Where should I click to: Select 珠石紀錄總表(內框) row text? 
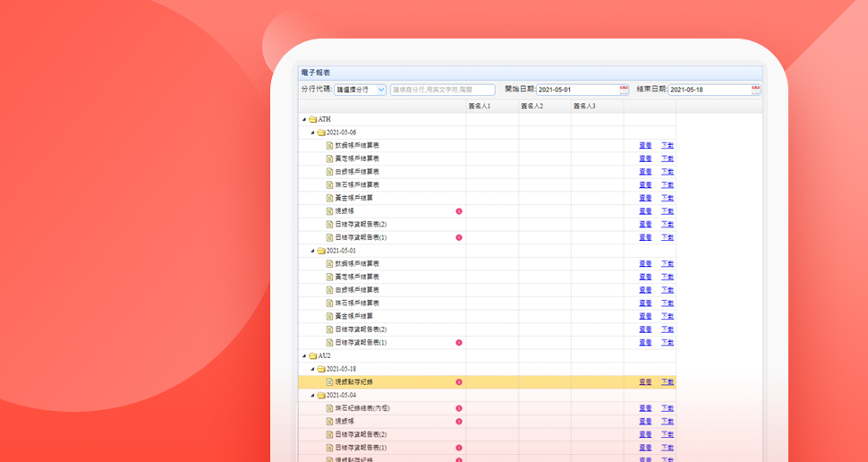coord(362,408)
